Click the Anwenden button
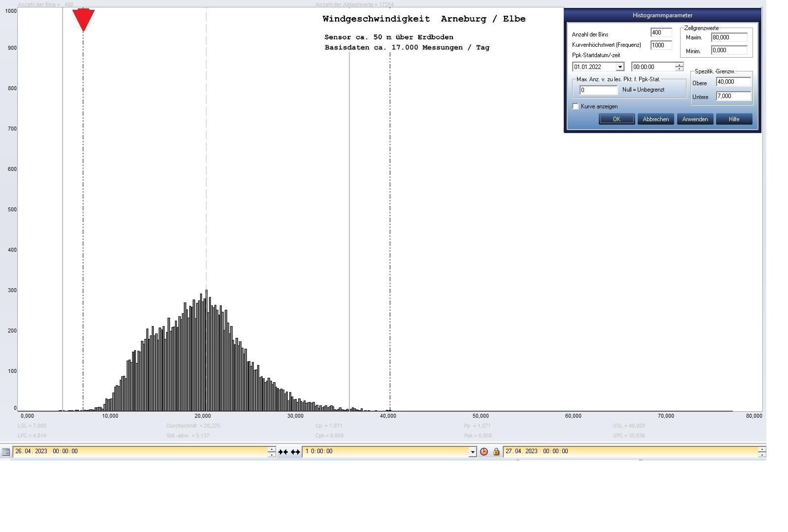The height and width of the screenshot is (532, 788). 695,119
